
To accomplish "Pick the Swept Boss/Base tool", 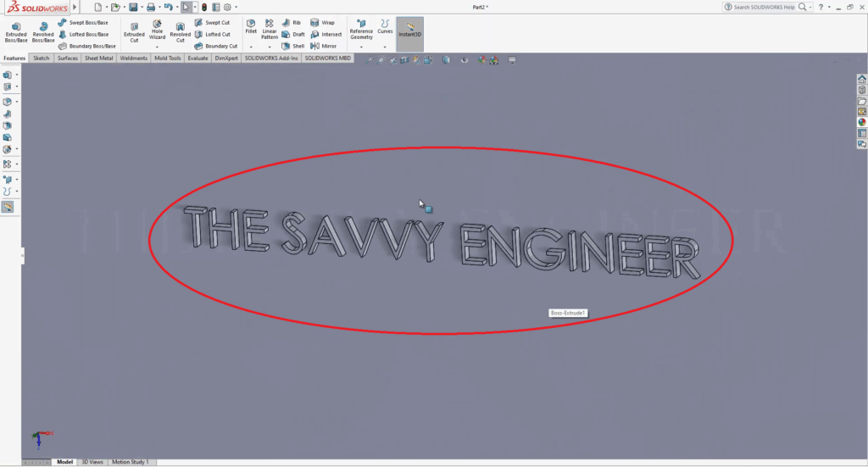I will pyautogui.click(x=87, y=22).
